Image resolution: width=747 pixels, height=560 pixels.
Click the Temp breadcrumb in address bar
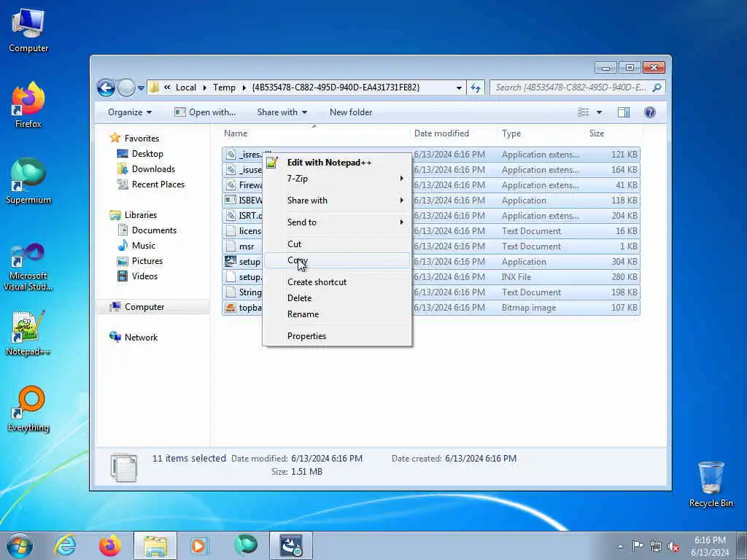[x=225, y=87]
